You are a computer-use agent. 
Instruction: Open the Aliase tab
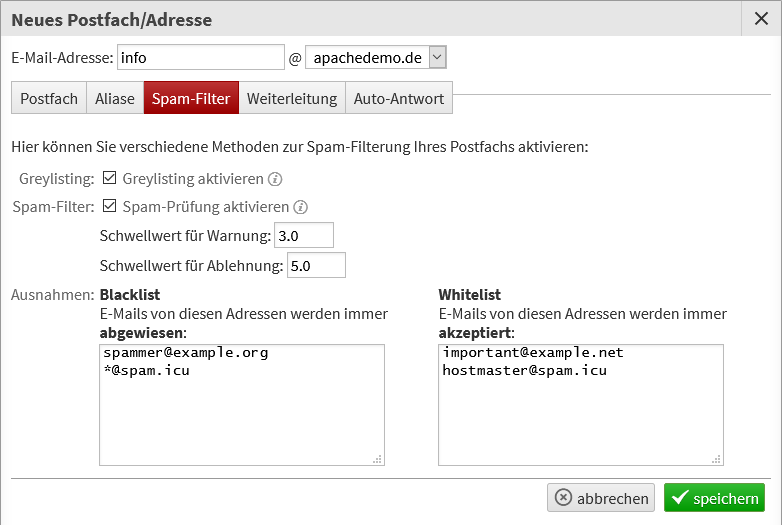click(115, 98)
